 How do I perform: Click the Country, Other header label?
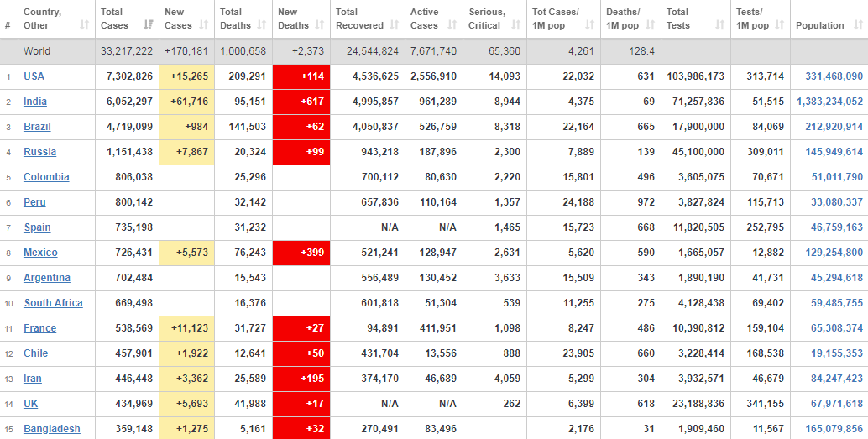pos(42,18)
